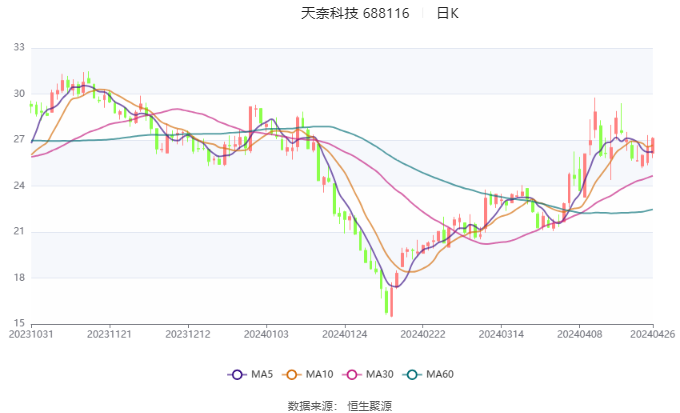Click the pink MA30 circle icon
Screen dimensions: 680x413
(352, 375)
